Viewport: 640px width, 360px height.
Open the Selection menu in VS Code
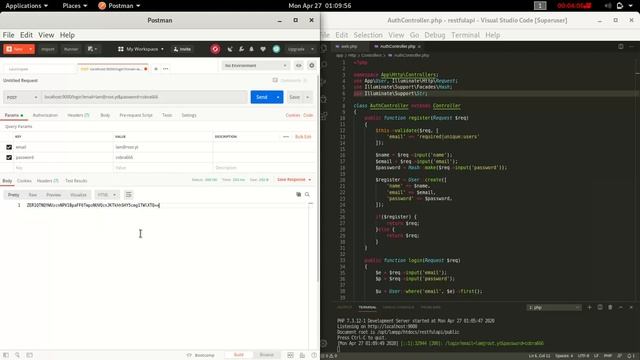coord(368,35)
